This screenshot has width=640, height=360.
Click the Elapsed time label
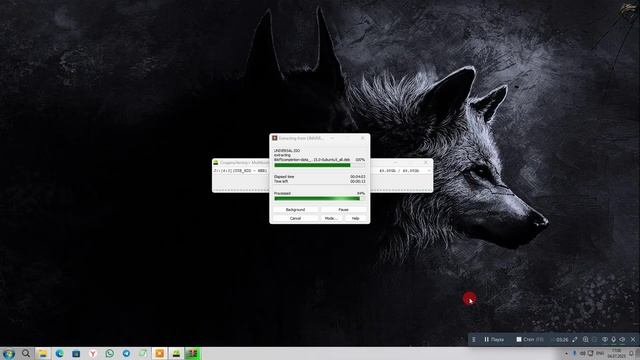(x=284, y=177)
